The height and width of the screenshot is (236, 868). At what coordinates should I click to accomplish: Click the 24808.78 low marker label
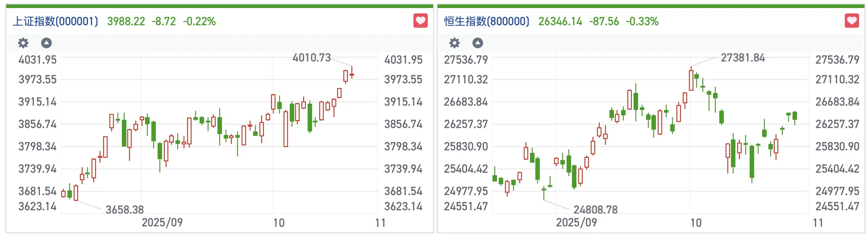pyautogui.click(x=595, y=210)
